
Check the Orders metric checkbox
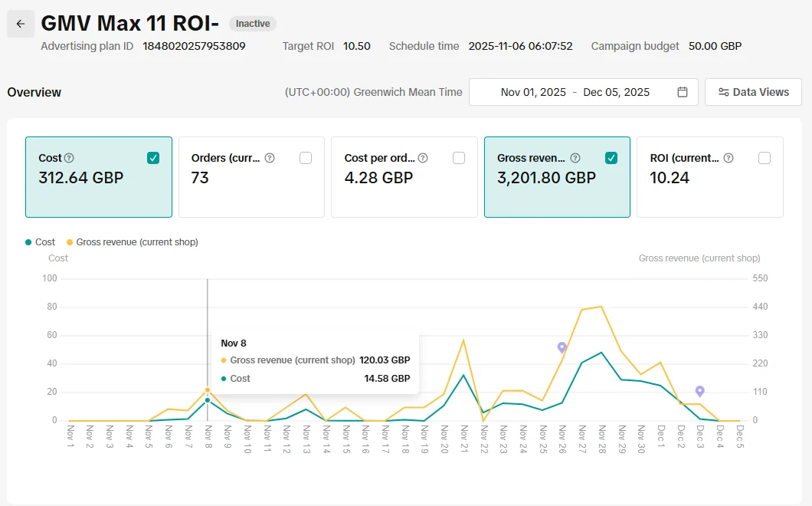point(306,158)
